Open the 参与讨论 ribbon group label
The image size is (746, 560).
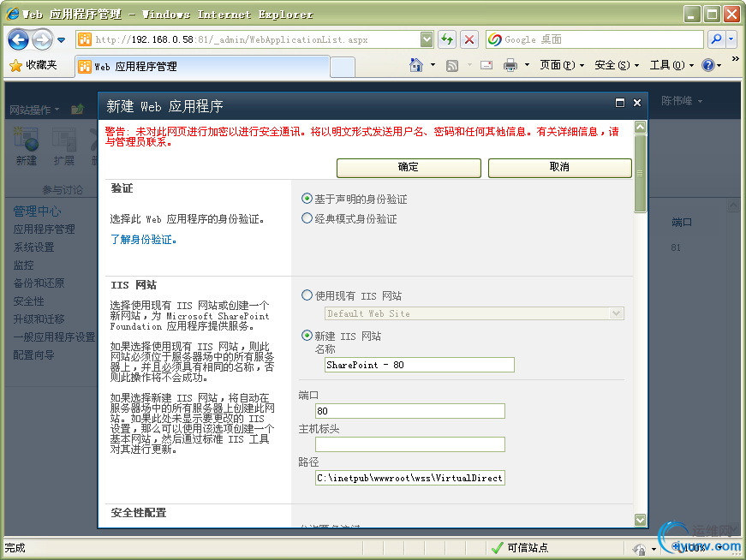point(63,190)
